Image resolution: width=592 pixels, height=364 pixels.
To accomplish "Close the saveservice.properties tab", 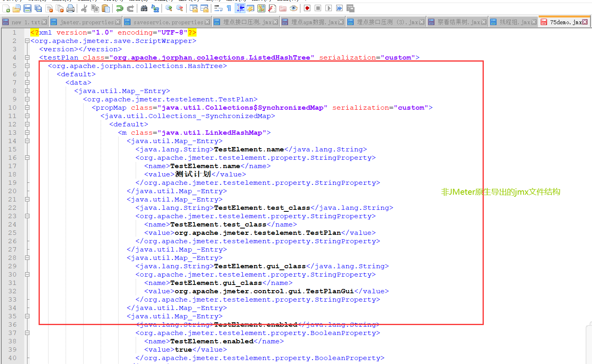I will point(207,22).
